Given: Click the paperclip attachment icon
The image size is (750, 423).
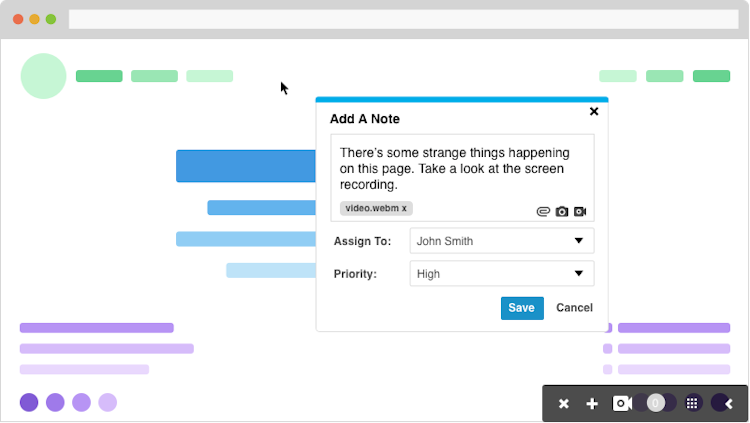Looking at the screenshot, I should pyautogui.click(x=544, y=211).
